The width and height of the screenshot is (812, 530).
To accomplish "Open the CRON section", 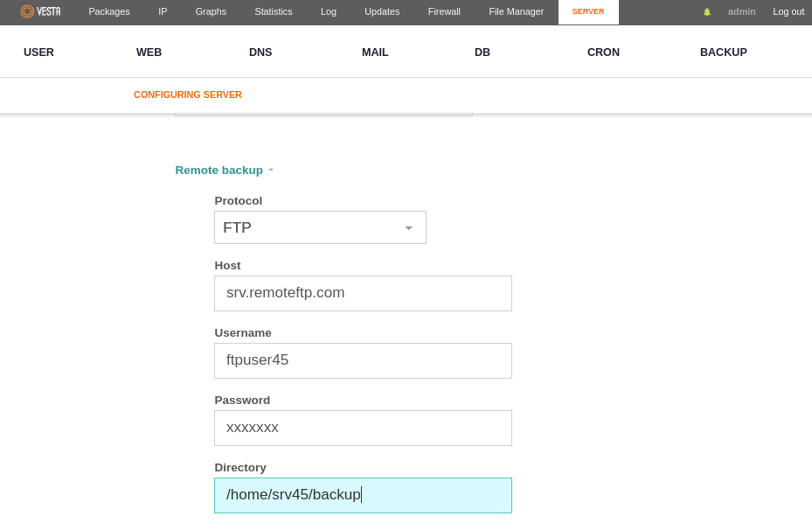I will pyautogui.click(x=603, y=52).
